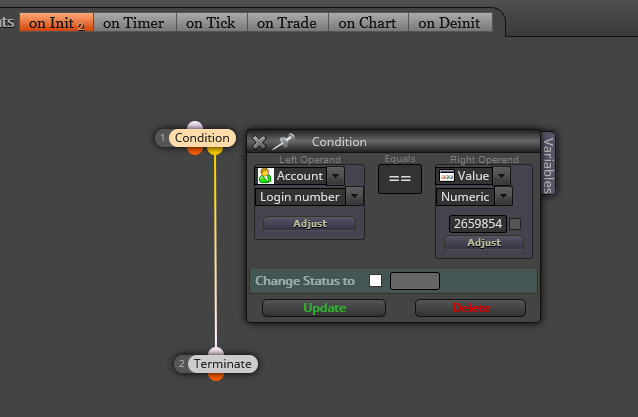Click the red Delete button
638x417 pixels.
click(x=470, y=308)
